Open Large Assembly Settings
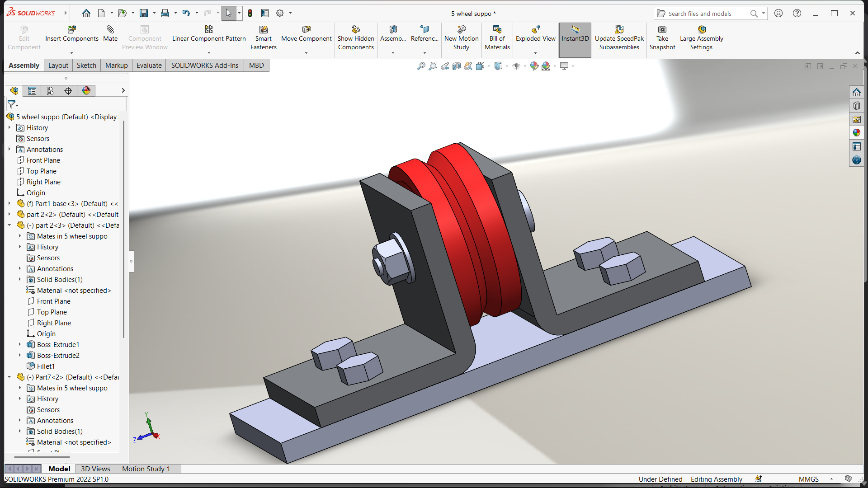 point(701,38)
